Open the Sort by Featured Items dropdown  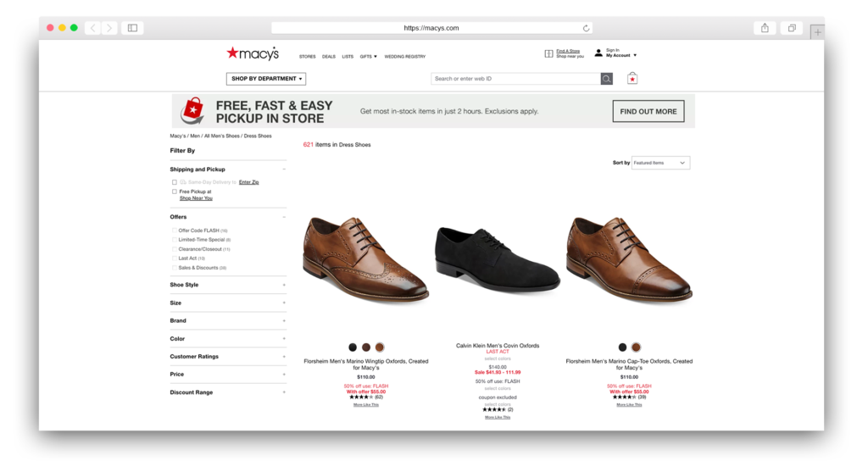pos(660,163)
